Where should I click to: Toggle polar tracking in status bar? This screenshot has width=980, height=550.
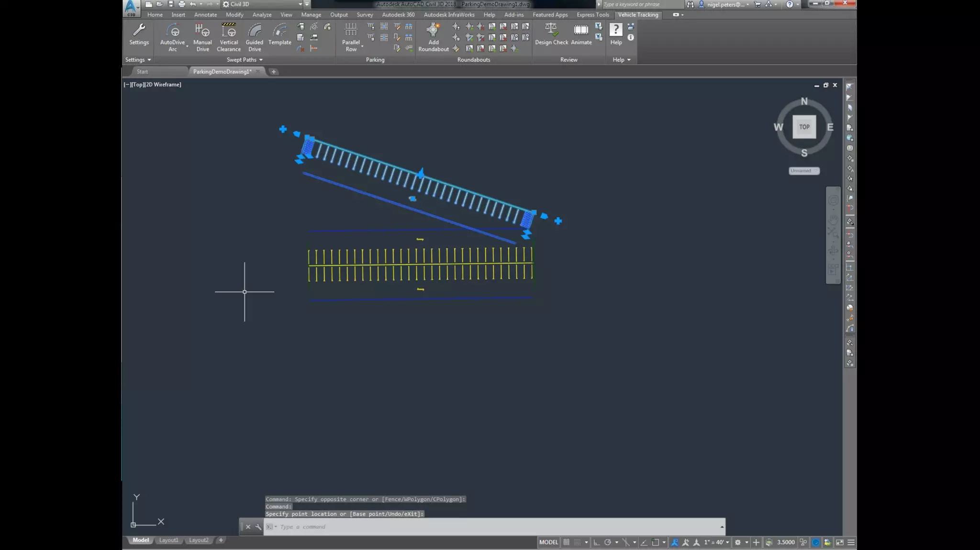(607, 542)
